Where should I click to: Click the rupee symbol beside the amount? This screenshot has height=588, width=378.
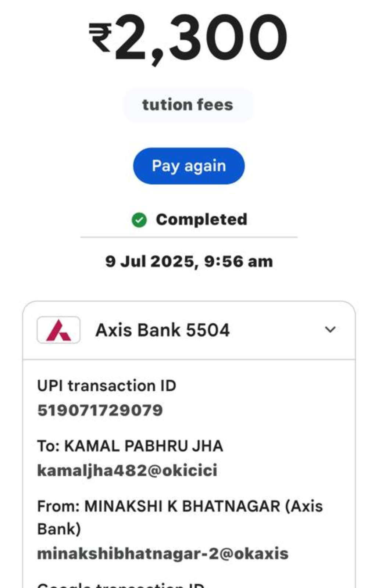coord(100,37)
